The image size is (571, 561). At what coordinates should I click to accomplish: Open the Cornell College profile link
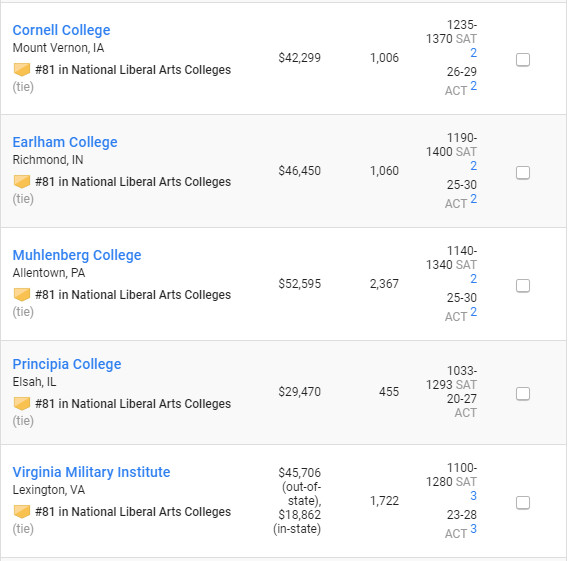point(61,30)
